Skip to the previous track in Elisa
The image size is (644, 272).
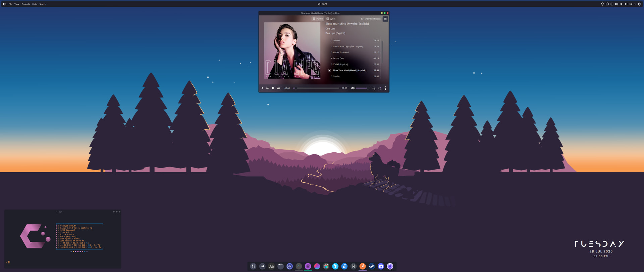(268, 88)
